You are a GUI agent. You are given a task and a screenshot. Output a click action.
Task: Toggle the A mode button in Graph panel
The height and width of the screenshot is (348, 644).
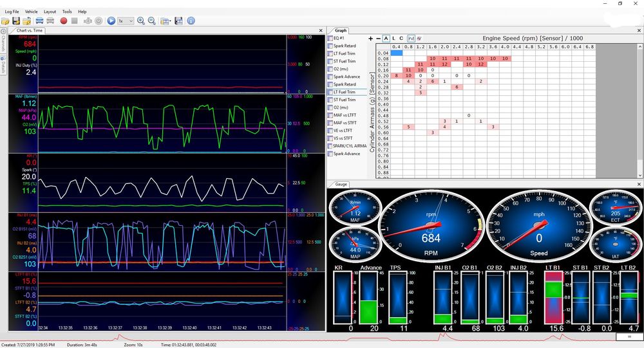tap(386, 39)
